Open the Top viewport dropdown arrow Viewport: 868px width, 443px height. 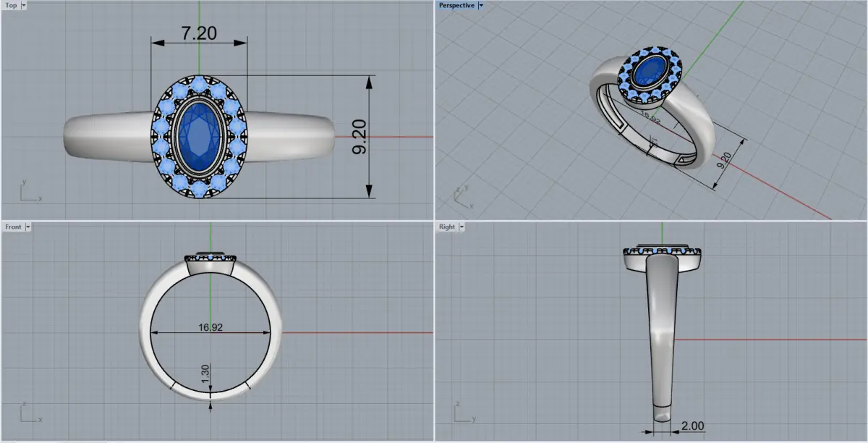[24, 5]
